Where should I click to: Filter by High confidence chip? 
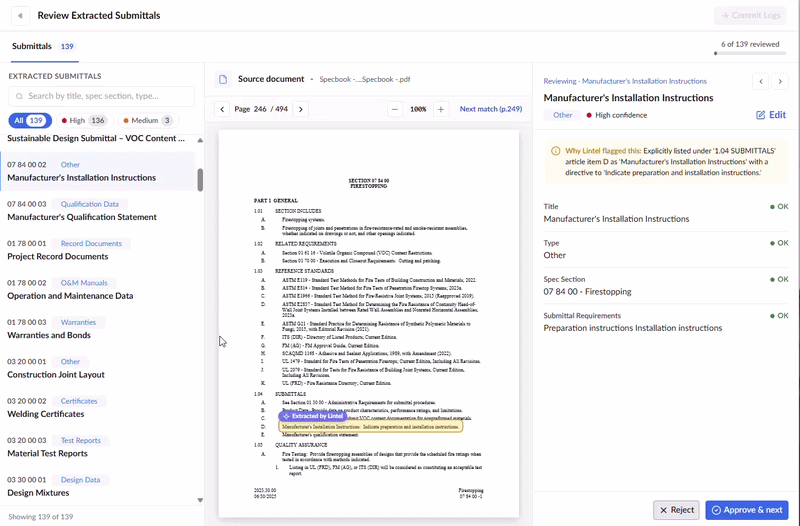pyautogui.click(x=84, y=120)
